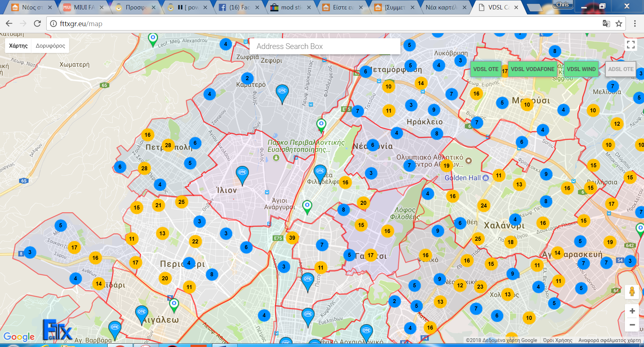Toggle the VDSL OTE layer

coord(485,69)
